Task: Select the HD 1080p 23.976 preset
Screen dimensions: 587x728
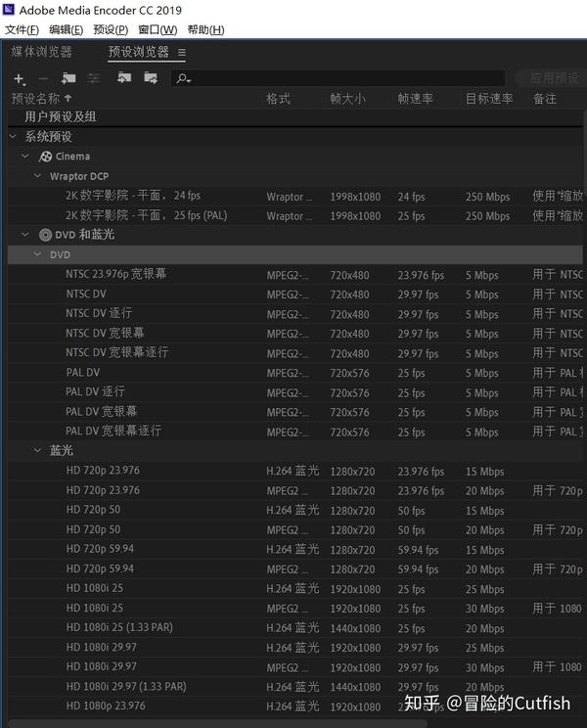Action: [295, 705]
